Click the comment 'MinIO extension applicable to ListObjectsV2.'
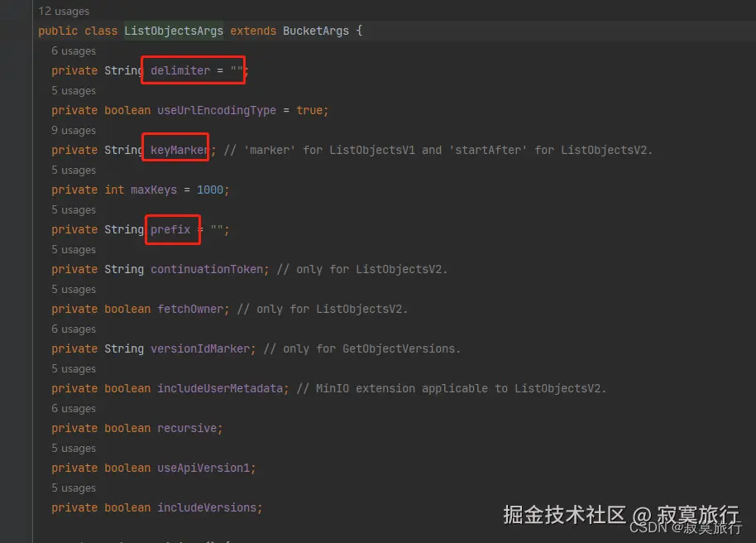Screen dimensions: 756x543 452,388
